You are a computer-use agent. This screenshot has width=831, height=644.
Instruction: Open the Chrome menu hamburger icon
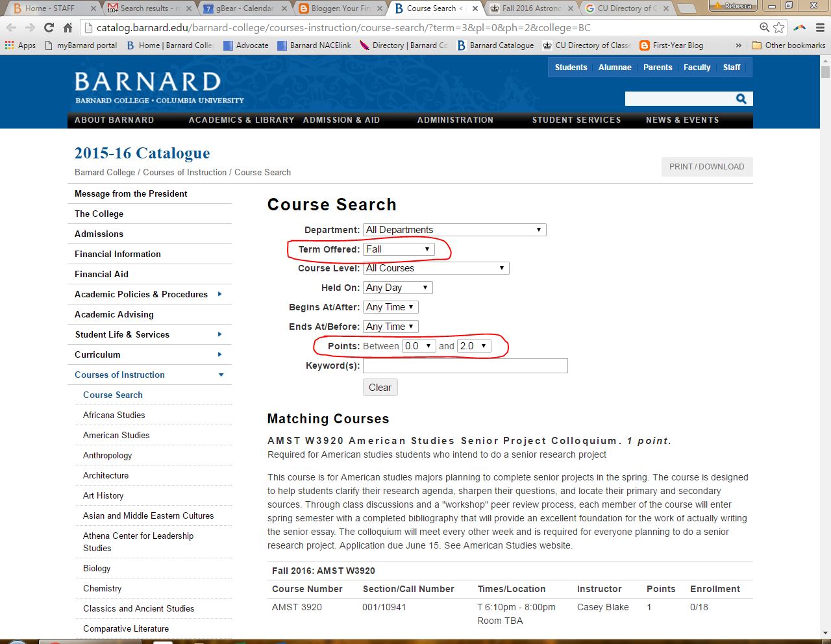point(819,28)
